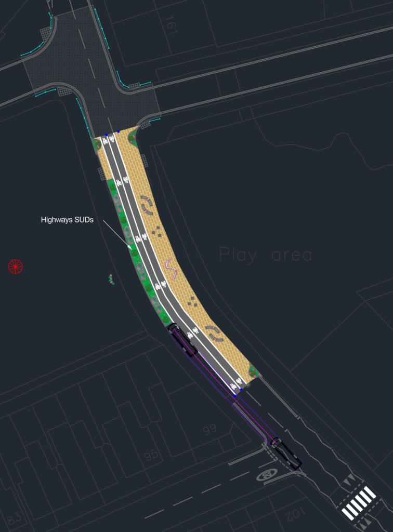393x532 pixels.
Task: Select the house number 161 label
Action: 172,25
